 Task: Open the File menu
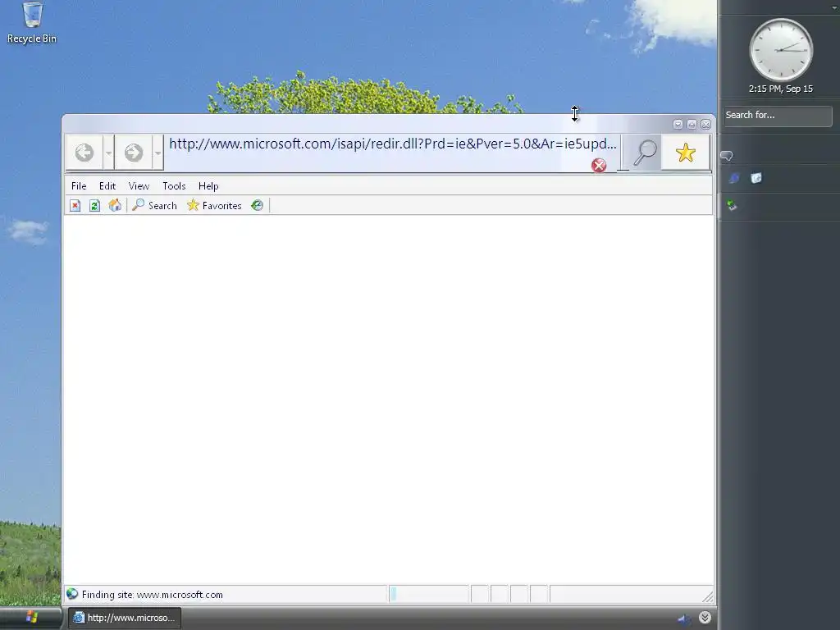point(79,186)
